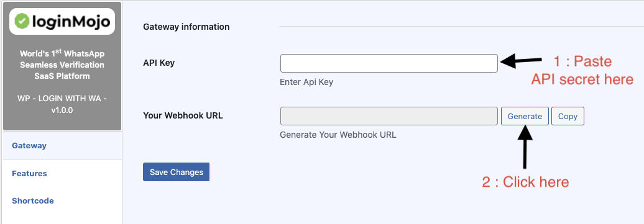
Task: Click the Your Webhook URL label
Action: pyautogui.click(x=183, y=115)
